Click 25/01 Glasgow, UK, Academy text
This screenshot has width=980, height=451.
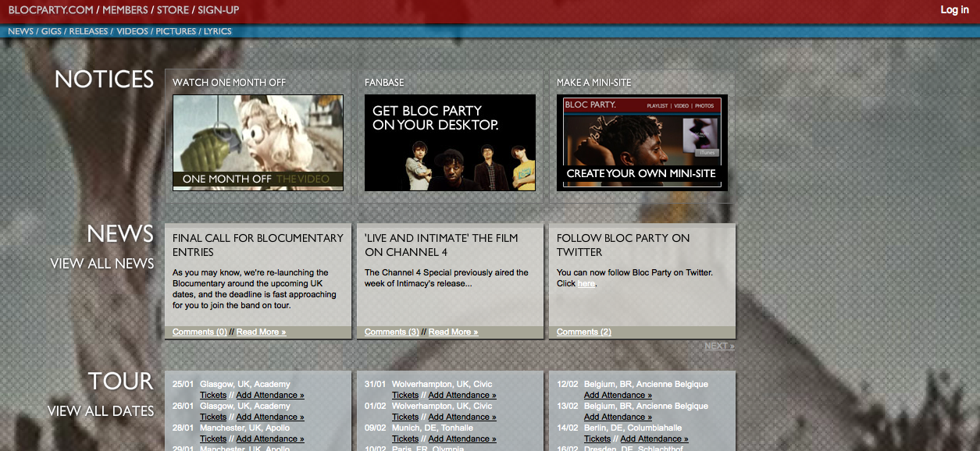click(x=231, y=384)
